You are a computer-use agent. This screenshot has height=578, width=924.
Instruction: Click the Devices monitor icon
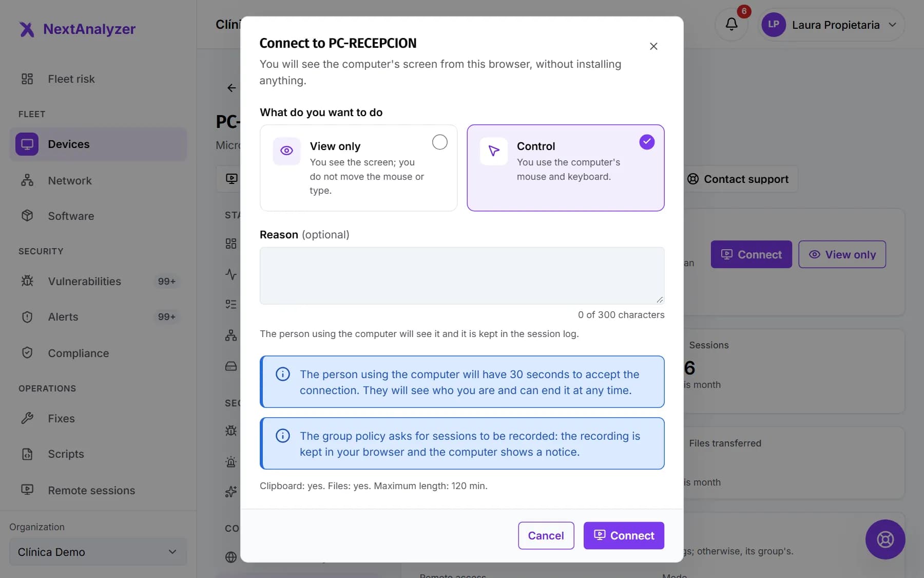tap(27, 144)
